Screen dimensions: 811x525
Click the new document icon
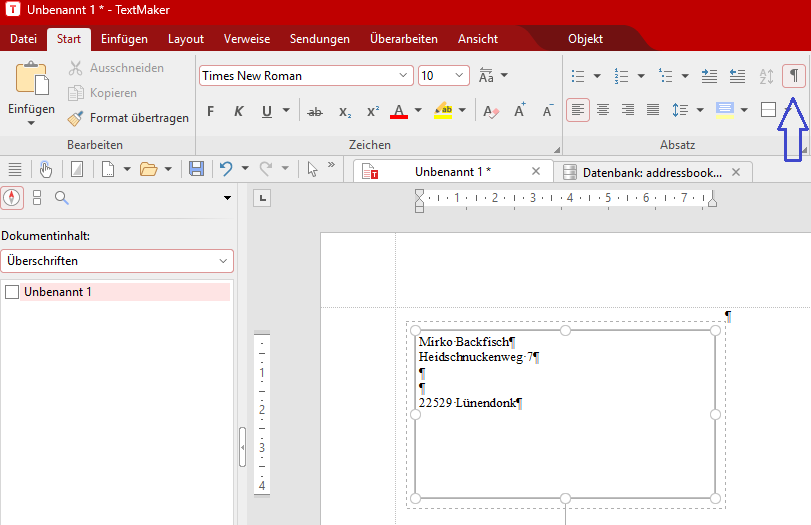(x=108, y=169)
